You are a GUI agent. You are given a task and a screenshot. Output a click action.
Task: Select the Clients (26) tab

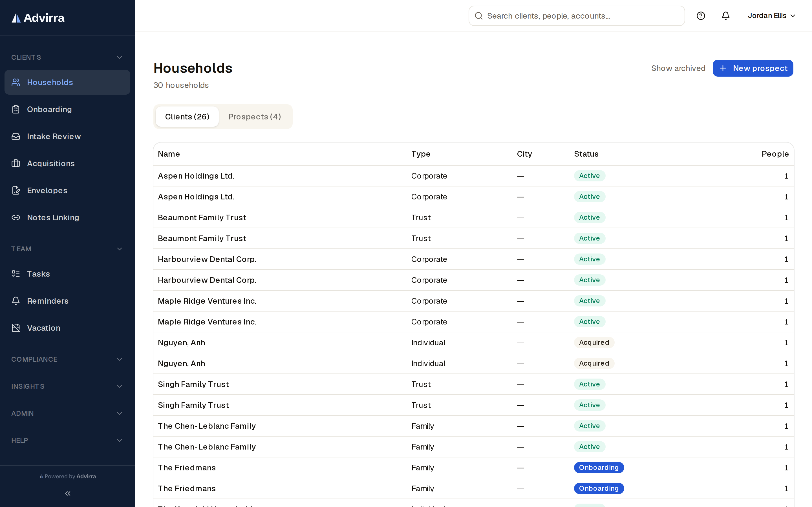187,117
